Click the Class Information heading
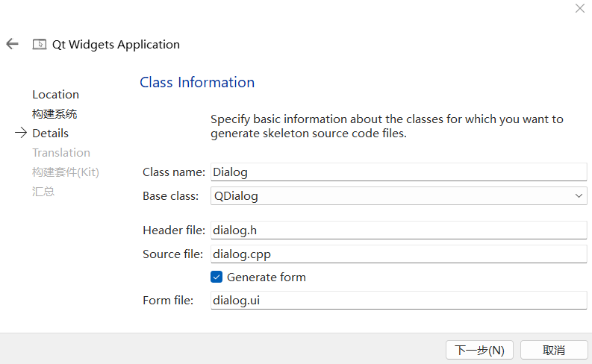The height and width of the screenshot is (364, 592). click(x=197, y=82)
